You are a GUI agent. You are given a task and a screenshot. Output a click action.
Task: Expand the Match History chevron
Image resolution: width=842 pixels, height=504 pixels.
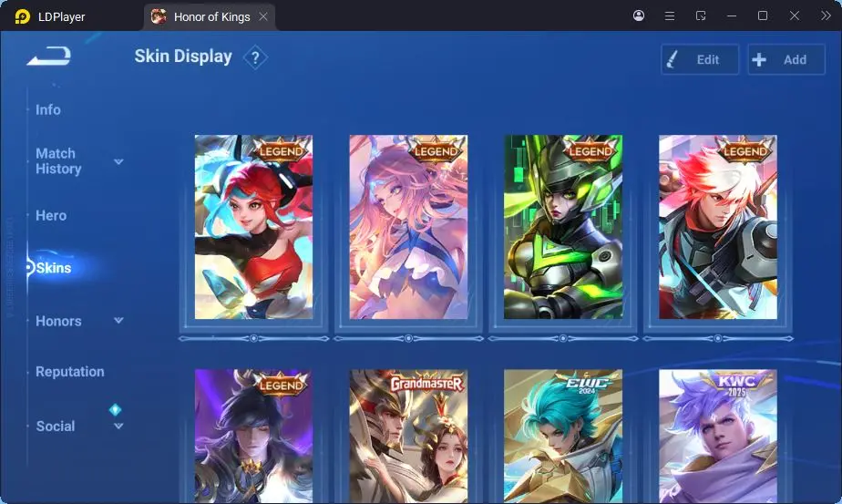[118, 161]
